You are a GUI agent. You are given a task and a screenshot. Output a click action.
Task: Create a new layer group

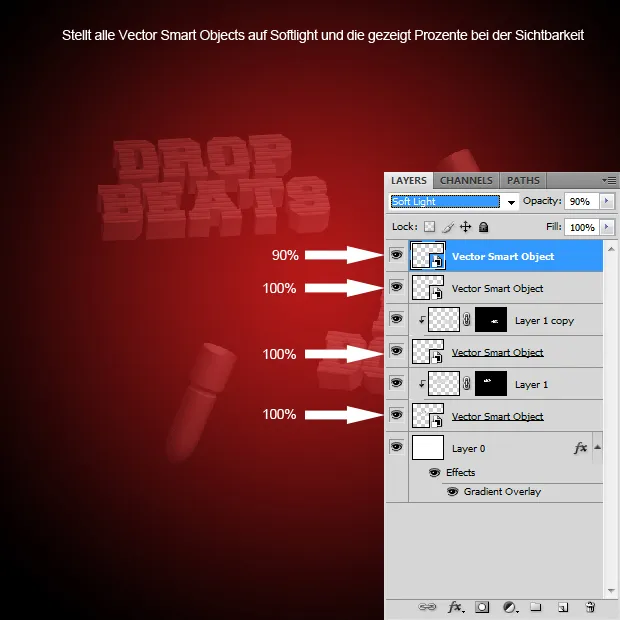click(x=536, y=607)
